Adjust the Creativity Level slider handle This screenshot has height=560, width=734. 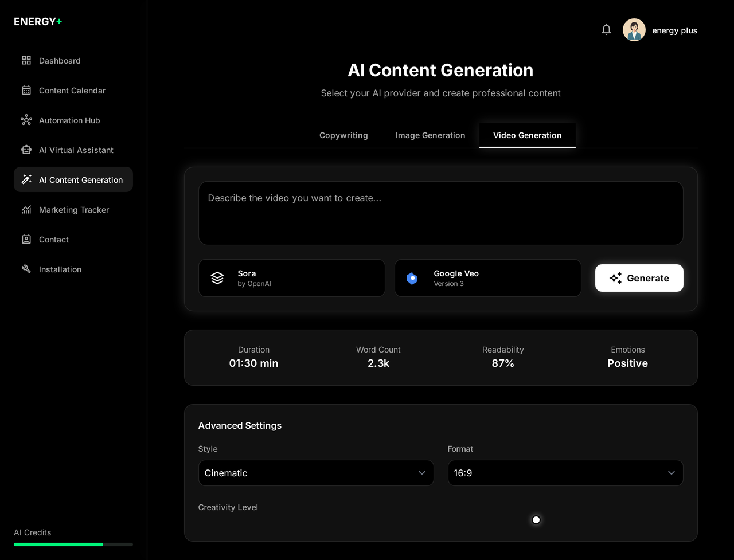click(536, 520)
